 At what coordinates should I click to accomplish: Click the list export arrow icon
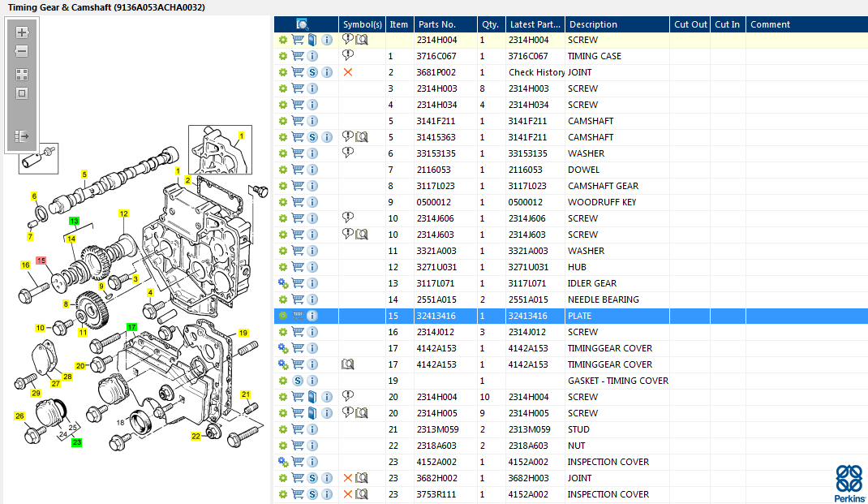click(x=22, y=136)
